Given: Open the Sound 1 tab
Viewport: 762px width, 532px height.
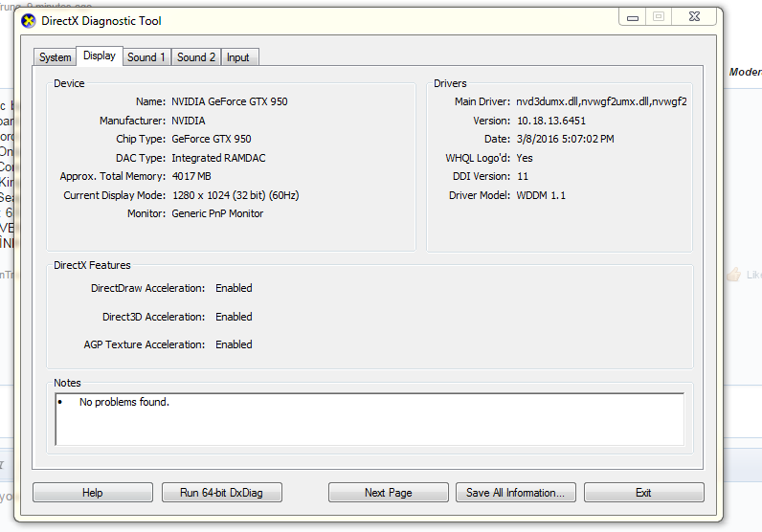Looking at the screenshot, I should coord(146,57).
